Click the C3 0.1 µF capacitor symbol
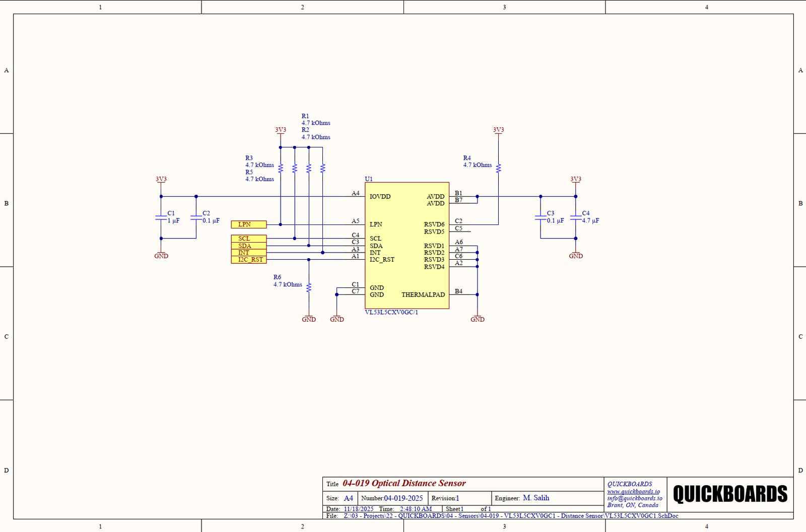Viewport: 806px width, 532px height. [x=541, y=217]
